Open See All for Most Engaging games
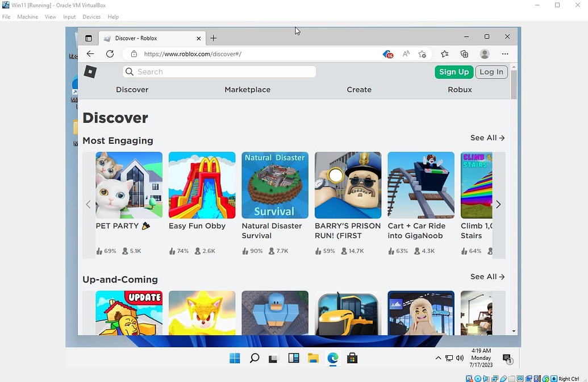 coord(487,138)
